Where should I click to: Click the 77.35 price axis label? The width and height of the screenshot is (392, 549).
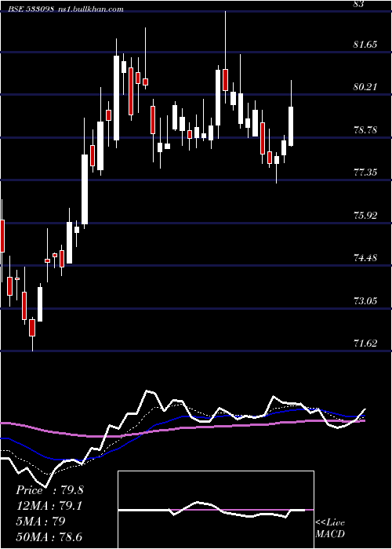(365, 173)
